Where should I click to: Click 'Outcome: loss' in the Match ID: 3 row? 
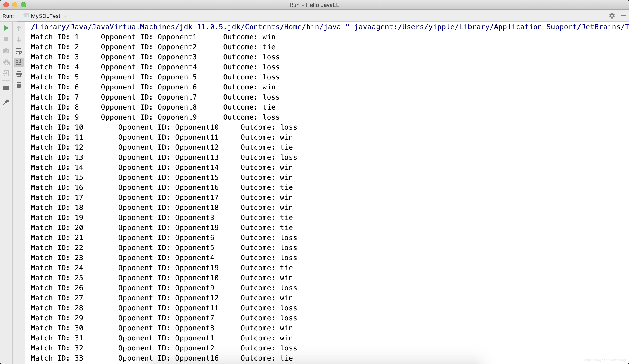click(251, 57)
